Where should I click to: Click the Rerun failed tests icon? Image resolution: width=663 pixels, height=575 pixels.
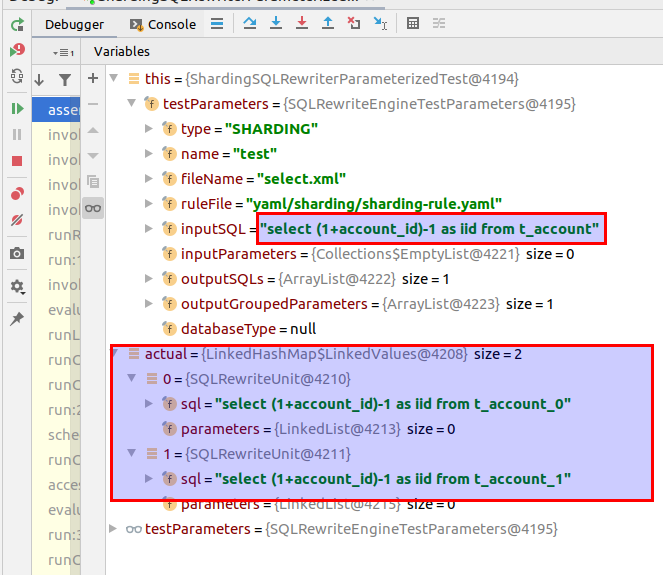pos(17,50)
